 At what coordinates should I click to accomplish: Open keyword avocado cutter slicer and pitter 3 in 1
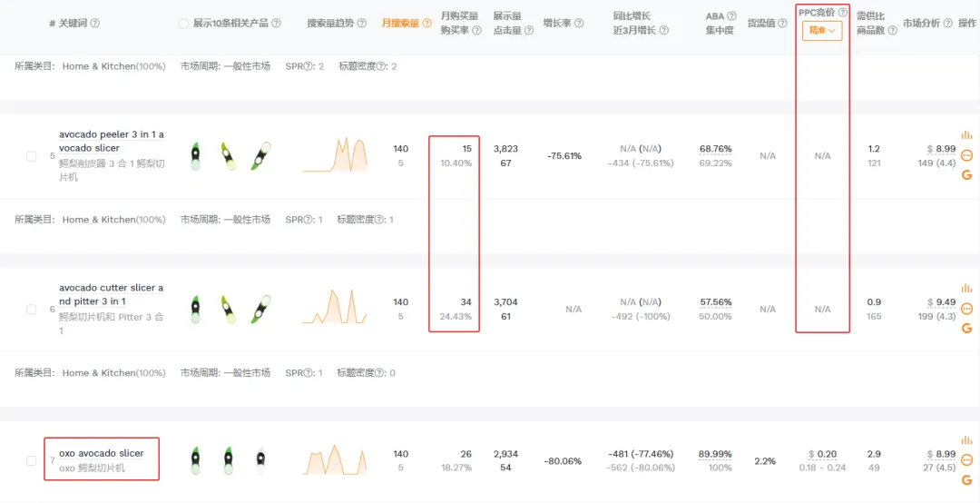[x=112, y=294]
